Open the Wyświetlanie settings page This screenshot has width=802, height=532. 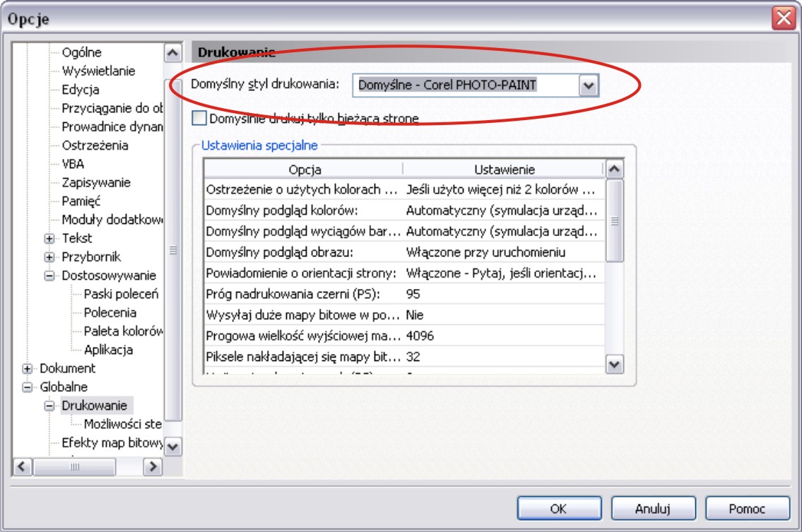[x=98, y=71]
